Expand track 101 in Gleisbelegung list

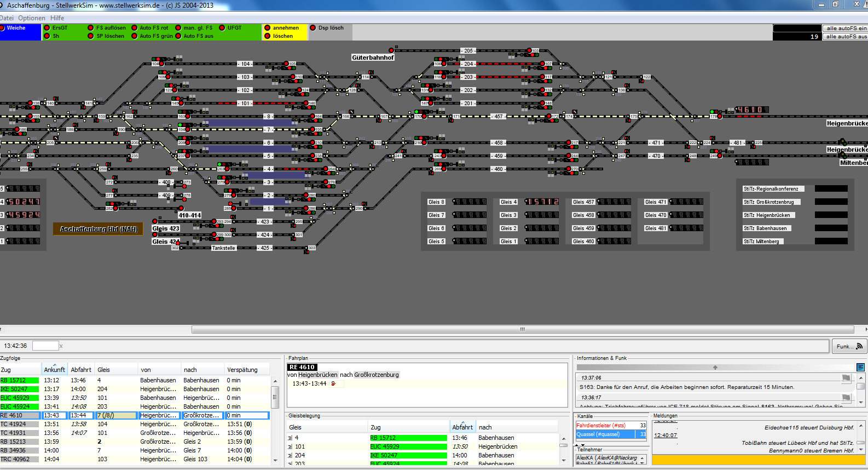[290, 447]
